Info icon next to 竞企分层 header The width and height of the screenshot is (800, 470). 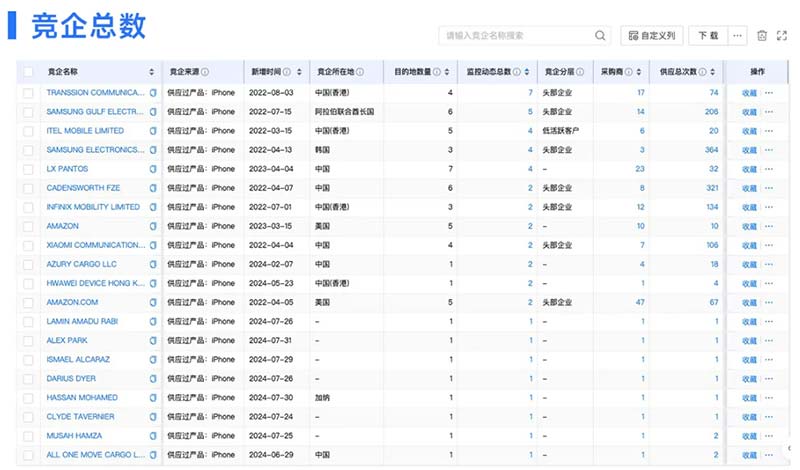tap(580, 72)
